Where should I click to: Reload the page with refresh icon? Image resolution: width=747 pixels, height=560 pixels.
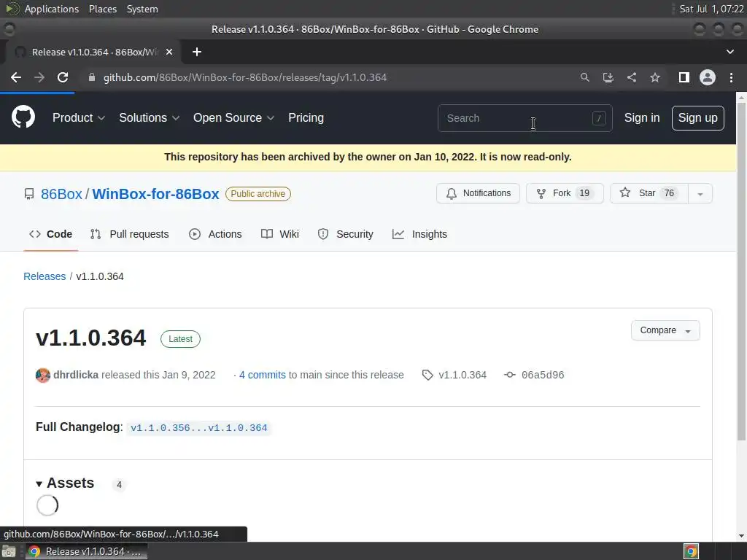coord(63,77)
